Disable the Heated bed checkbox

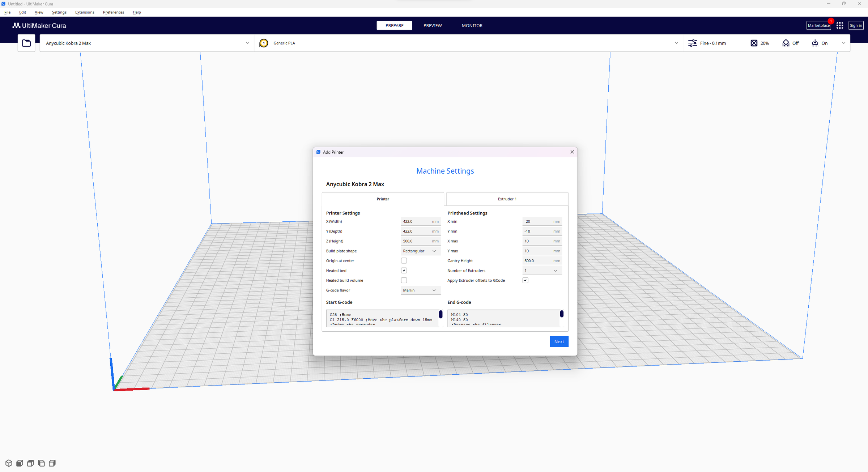(404, 270)
